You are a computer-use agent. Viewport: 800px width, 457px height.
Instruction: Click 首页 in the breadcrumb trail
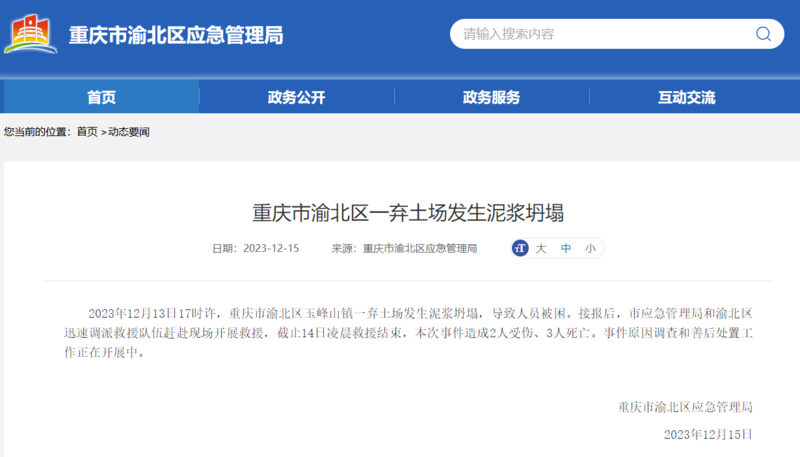[87, 132]
